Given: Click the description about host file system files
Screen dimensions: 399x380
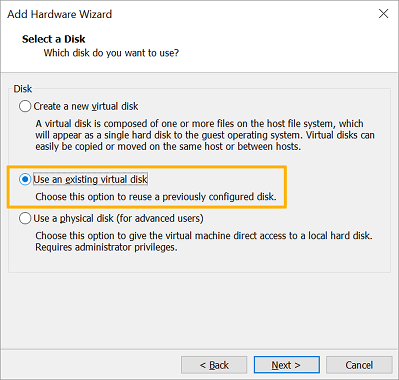Looking at the screenshot, I should tap(199, 124).
